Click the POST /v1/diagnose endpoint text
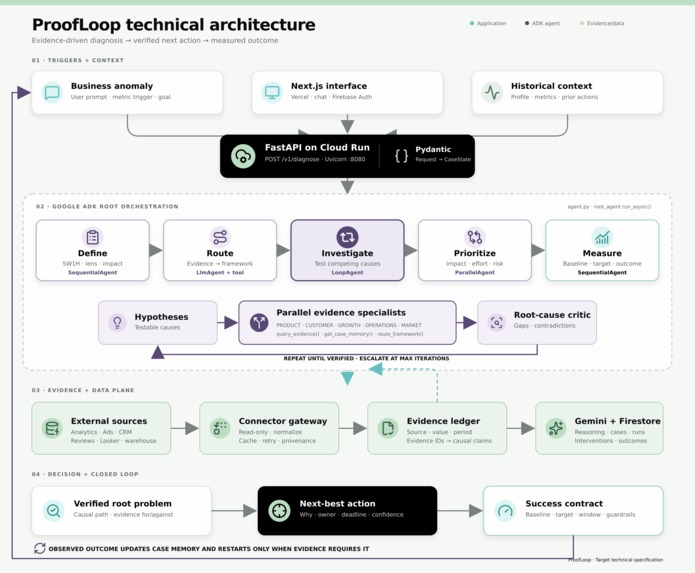Viewport: 695px width, 573px height. (292, 159)
